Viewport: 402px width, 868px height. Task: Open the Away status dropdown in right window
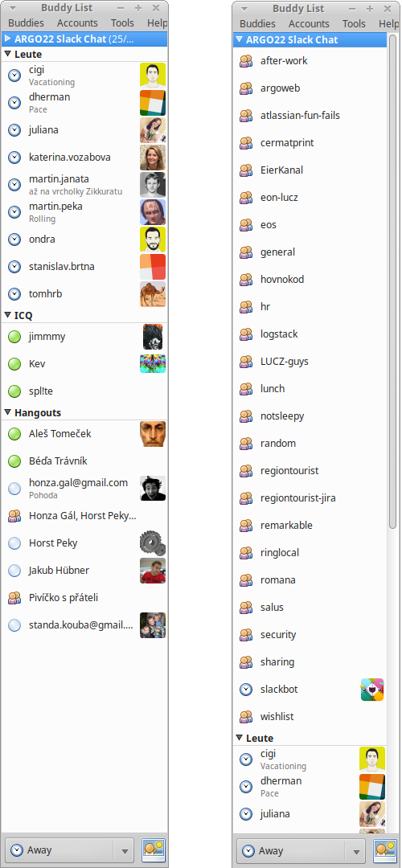(x=355, y=851)
